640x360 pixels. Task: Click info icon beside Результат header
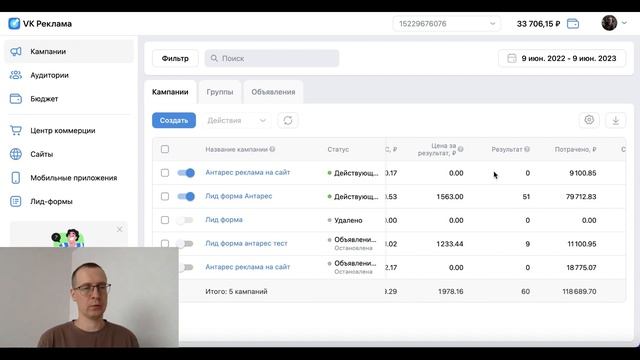(527, 149)
